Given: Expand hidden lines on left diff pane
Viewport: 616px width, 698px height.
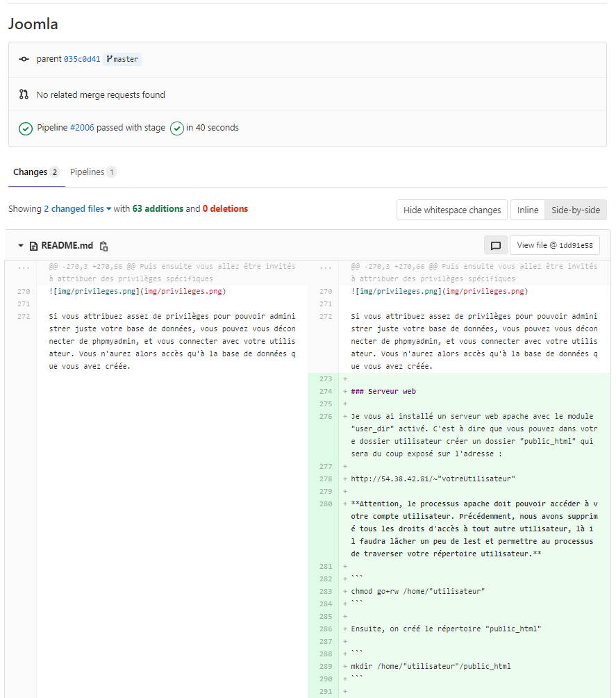Looking at the screenshot, I should coord(24,267).
